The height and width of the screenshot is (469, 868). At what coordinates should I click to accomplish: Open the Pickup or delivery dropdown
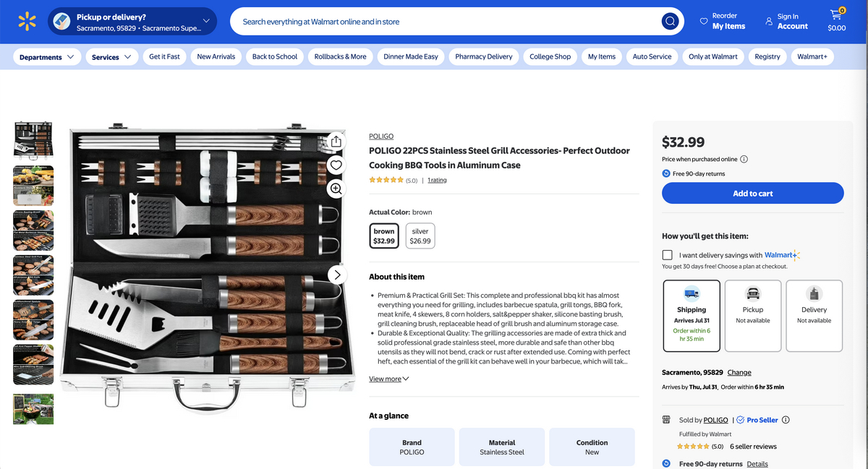click(132, 22)
